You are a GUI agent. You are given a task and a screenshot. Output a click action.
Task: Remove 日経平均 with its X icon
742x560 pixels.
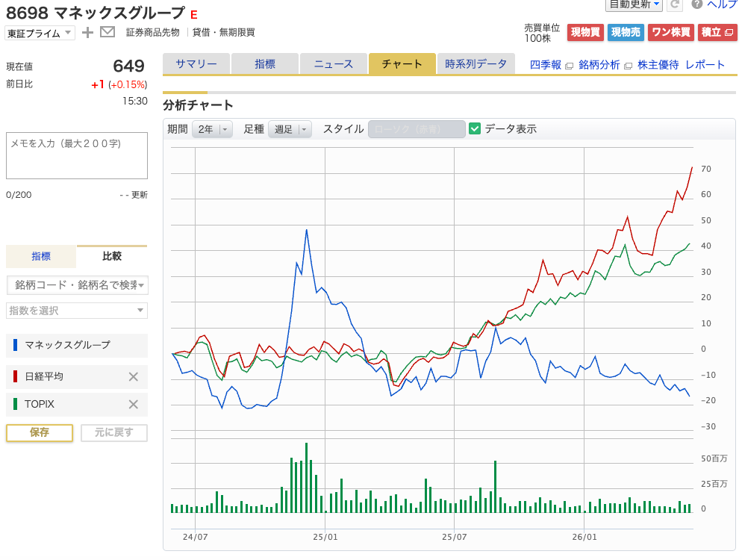tap(134, 377)
